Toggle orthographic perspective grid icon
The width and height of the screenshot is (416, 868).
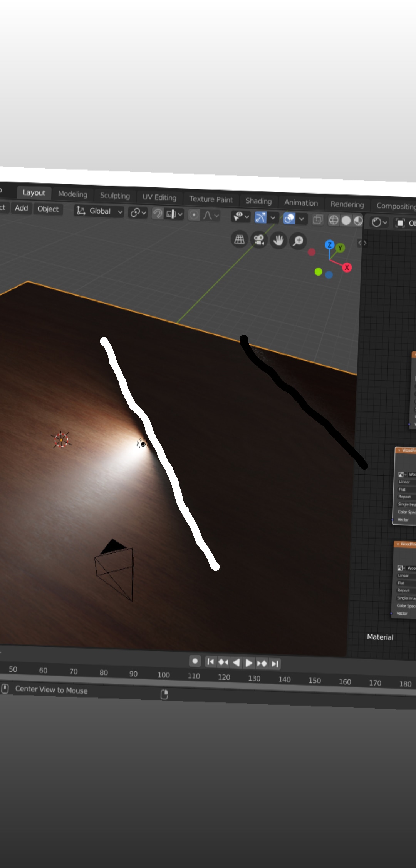239,239
